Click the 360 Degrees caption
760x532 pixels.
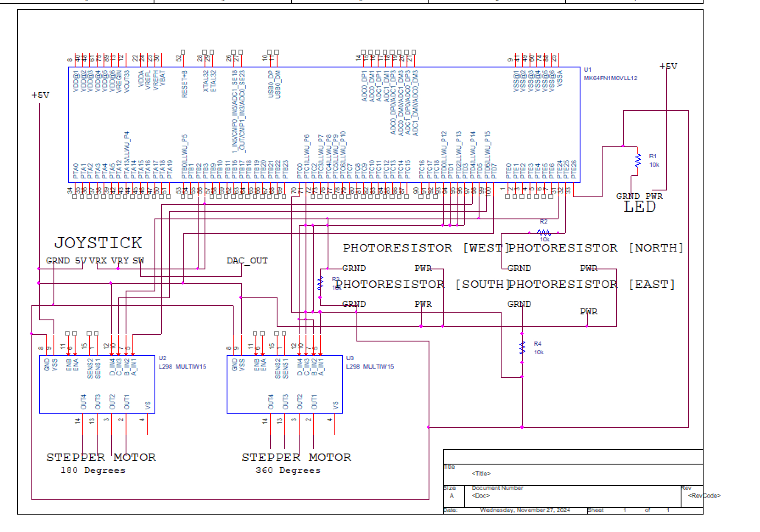[288, 470]
